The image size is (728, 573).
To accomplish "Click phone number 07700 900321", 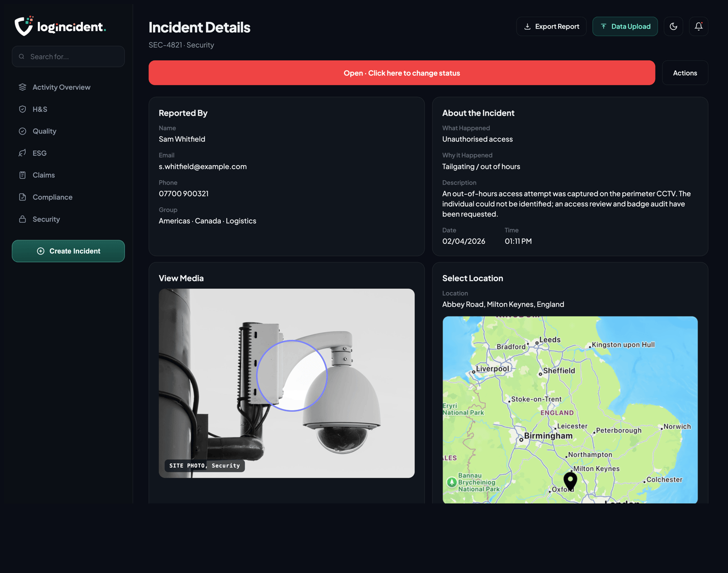I will pyautogui.click(x=183, y=194).
